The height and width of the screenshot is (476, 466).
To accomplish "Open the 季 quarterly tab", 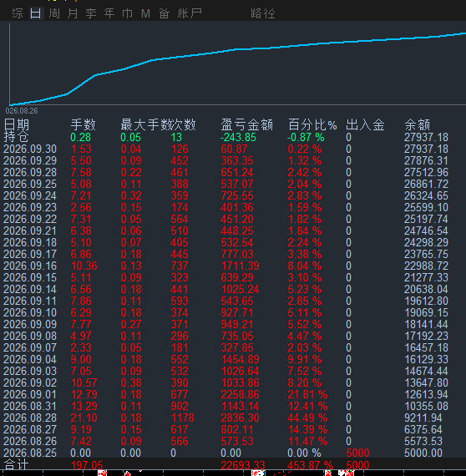I will [91, 13].
